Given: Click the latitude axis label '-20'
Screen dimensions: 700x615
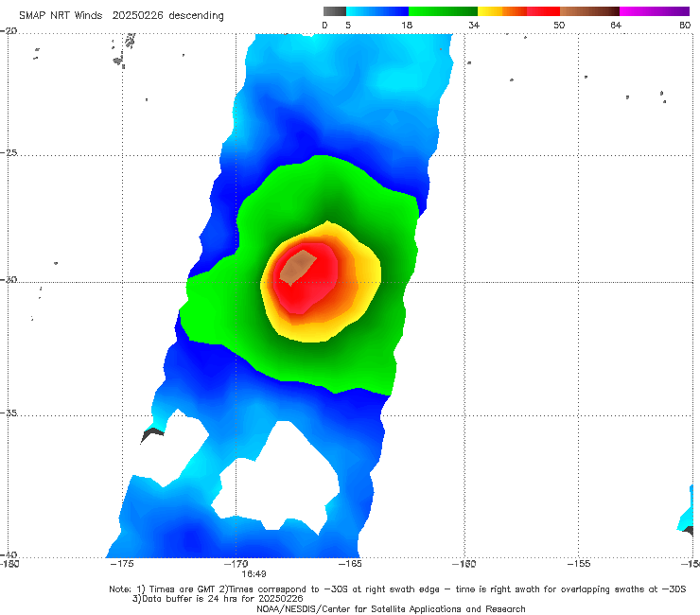Looking at the screenshot, I should (9, 30).
